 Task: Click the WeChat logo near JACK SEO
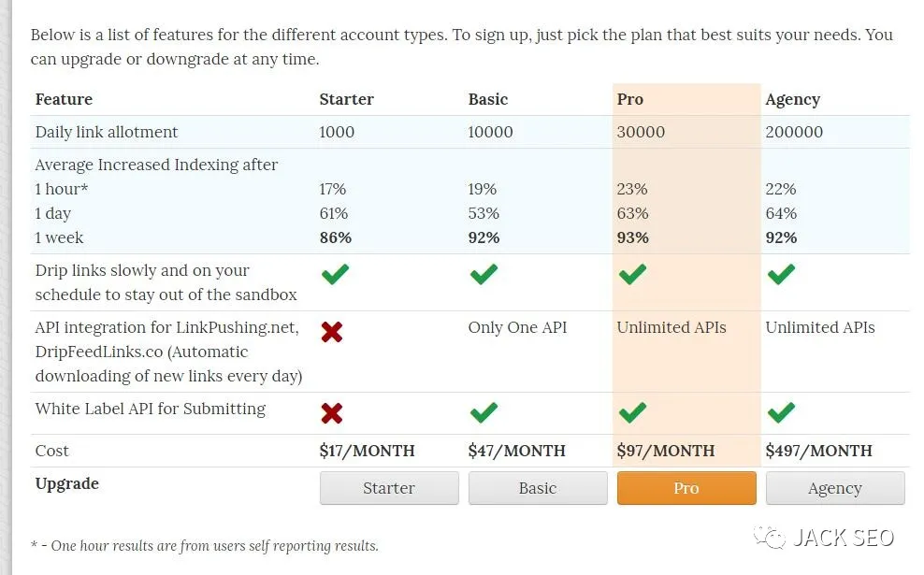coord(772,539)
